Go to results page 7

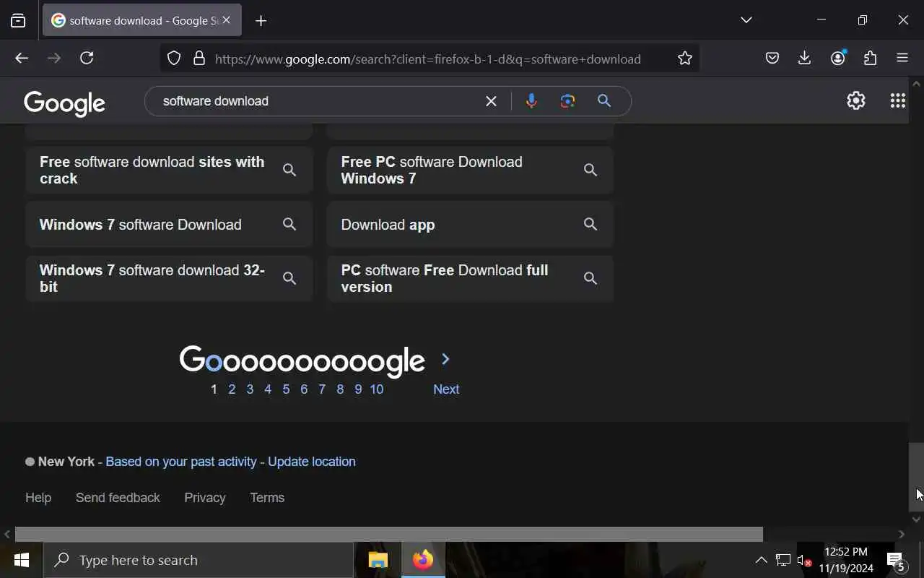pos(322,389)
